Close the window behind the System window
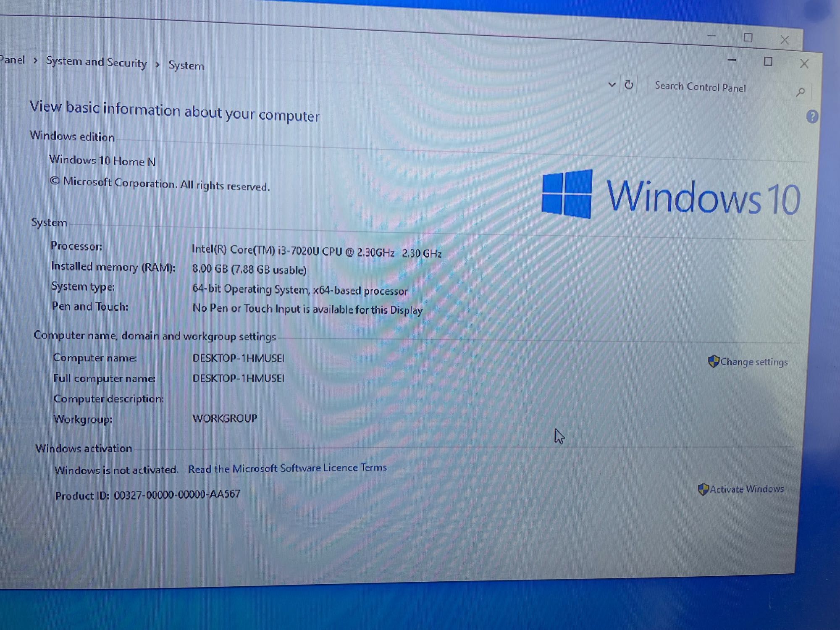The image size is (840, 630). pos(785,40)
